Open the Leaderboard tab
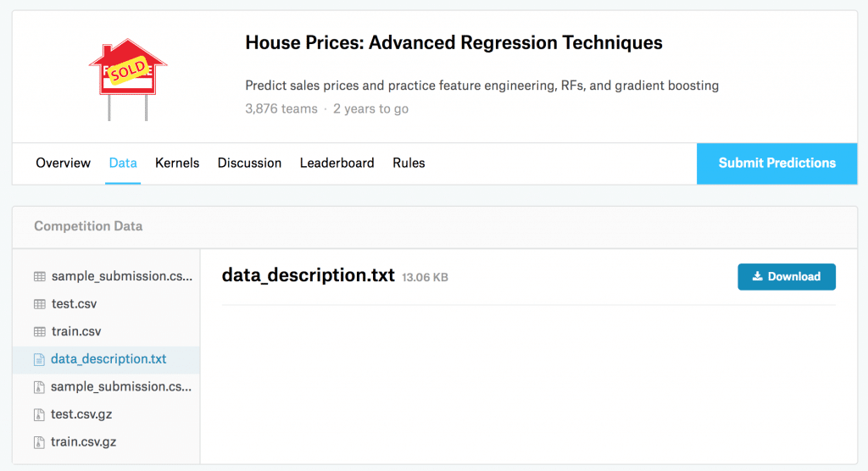 pyautogui.click(x=337, y=163)
